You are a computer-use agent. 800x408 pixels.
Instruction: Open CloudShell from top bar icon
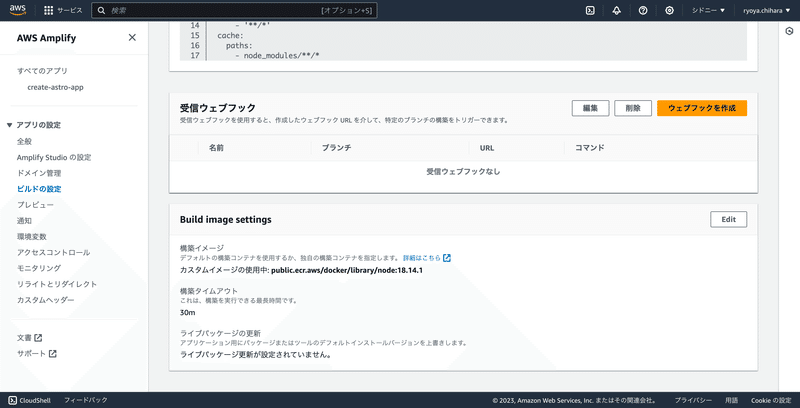pos(590,10)
